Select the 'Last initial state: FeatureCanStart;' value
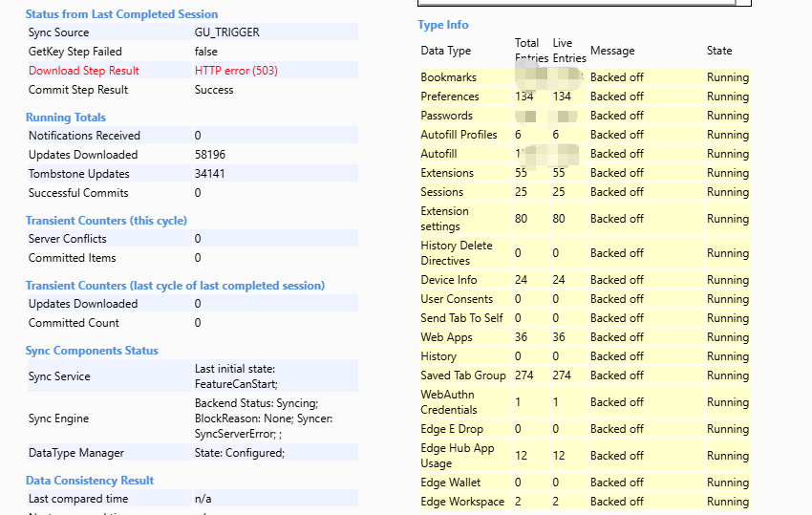The width and height of the screenshot is (812, 515). tap(236, 376)
